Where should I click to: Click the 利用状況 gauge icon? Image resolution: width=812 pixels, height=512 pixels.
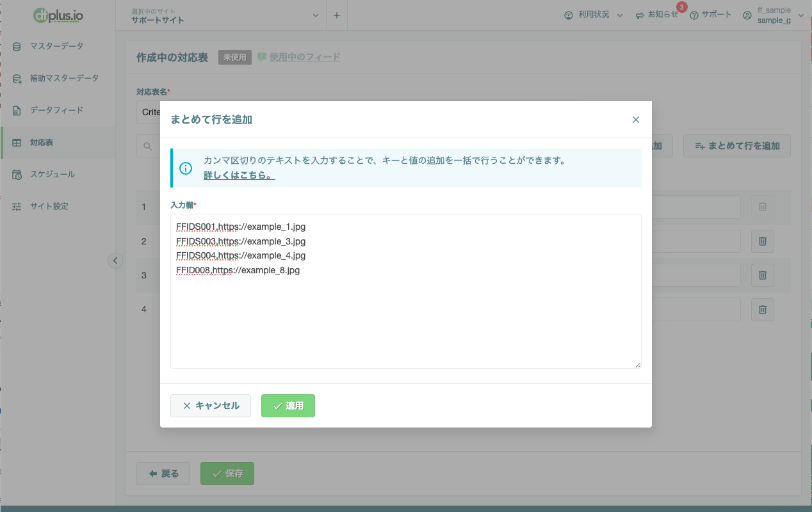tap(569, 15)
